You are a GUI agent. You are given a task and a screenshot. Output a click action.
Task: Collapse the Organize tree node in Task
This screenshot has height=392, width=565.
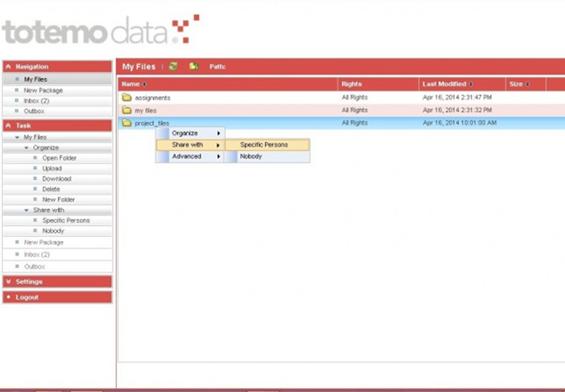pyautogui.click(x=27, y=148)
